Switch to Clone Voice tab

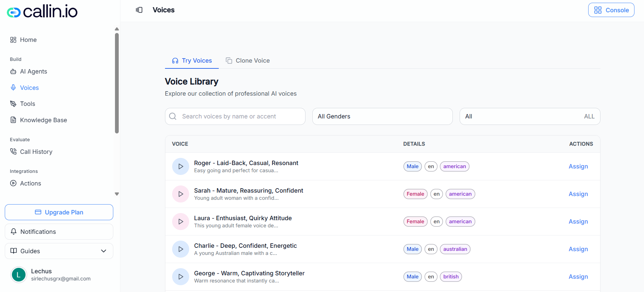[248, 61]
